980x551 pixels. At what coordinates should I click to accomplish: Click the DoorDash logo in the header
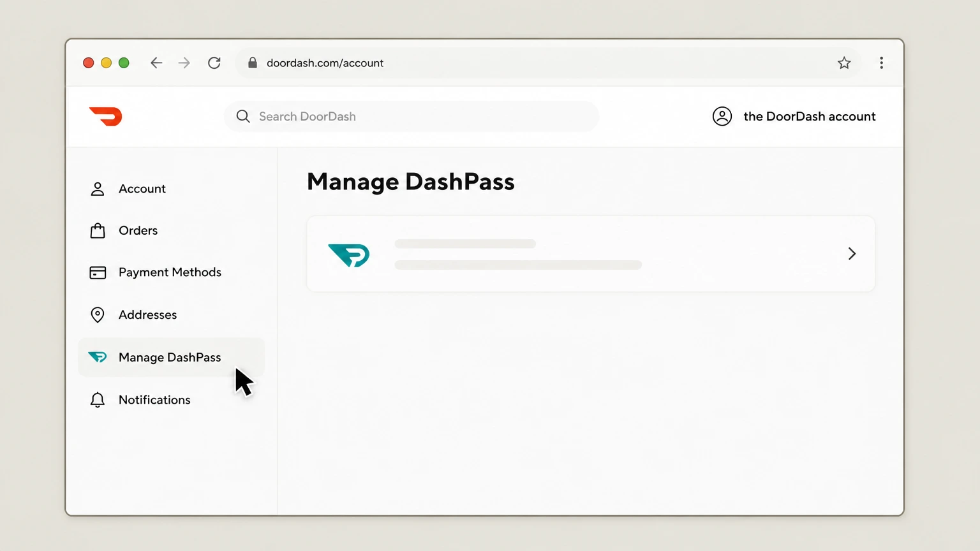(105, 117)
